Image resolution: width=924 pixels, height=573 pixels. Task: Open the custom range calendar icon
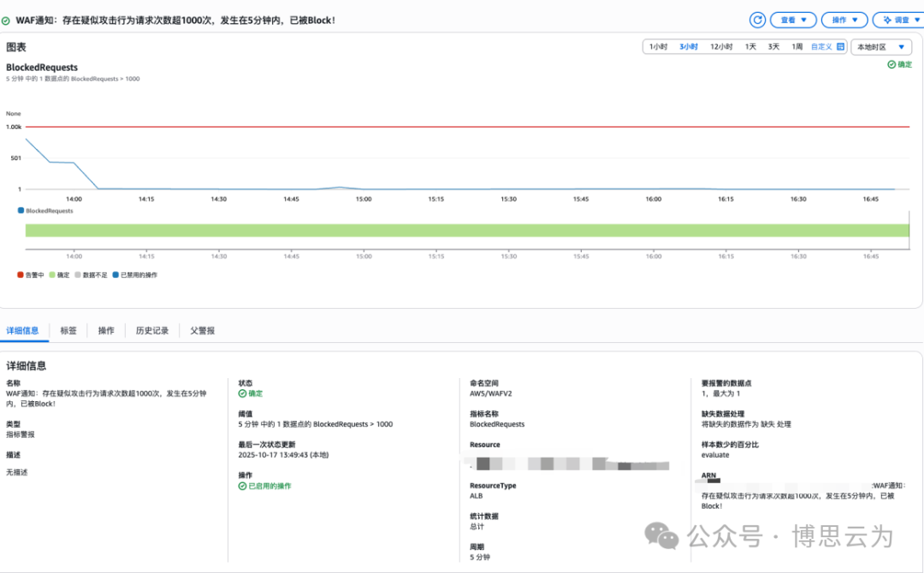840,46
